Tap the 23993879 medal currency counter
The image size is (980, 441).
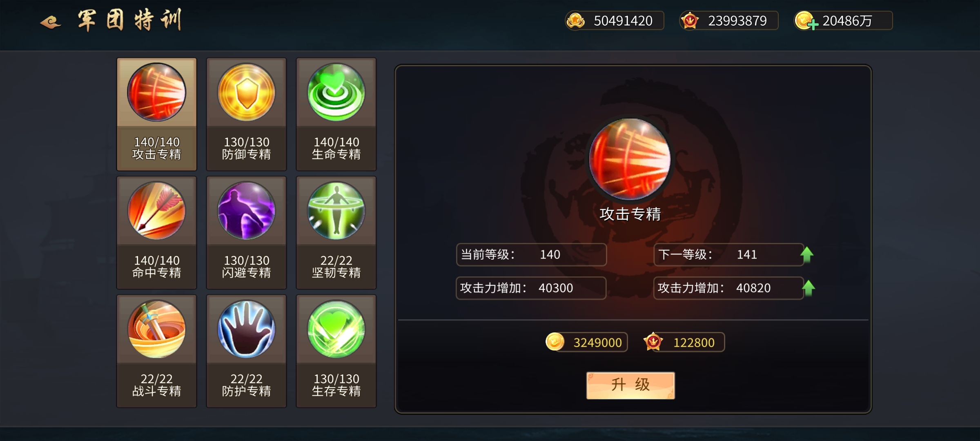click(x=729, y=20)
